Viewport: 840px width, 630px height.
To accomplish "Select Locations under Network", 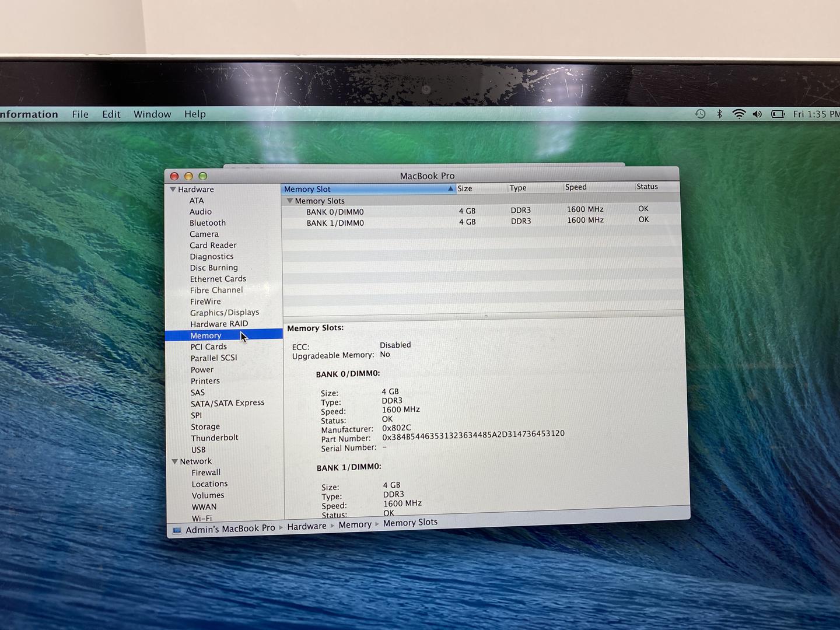I will [x=210, y=484].
